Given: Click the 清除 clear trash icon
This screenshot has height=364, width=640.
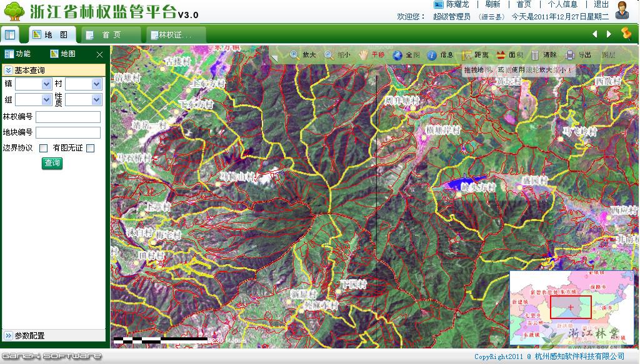Looking at the screenshot, I should pos(536,55).
